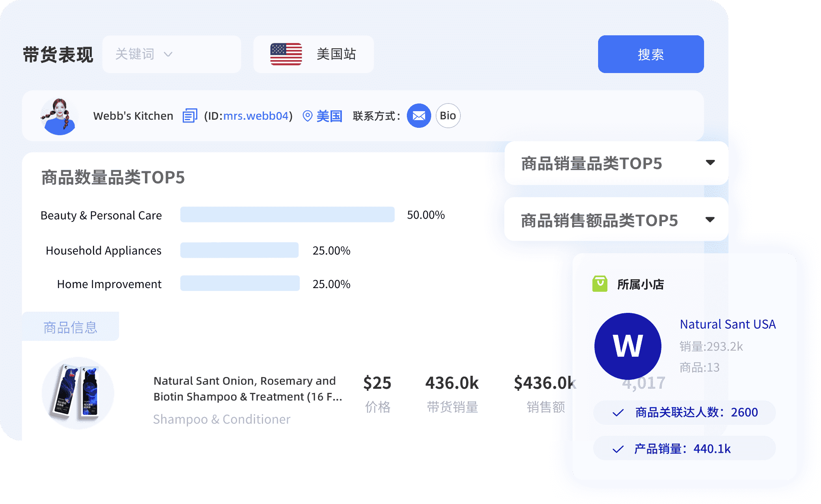Expand 商品销量品类TOP5 panel arrow
Viewport: 821px width, 504px height.
710,163
